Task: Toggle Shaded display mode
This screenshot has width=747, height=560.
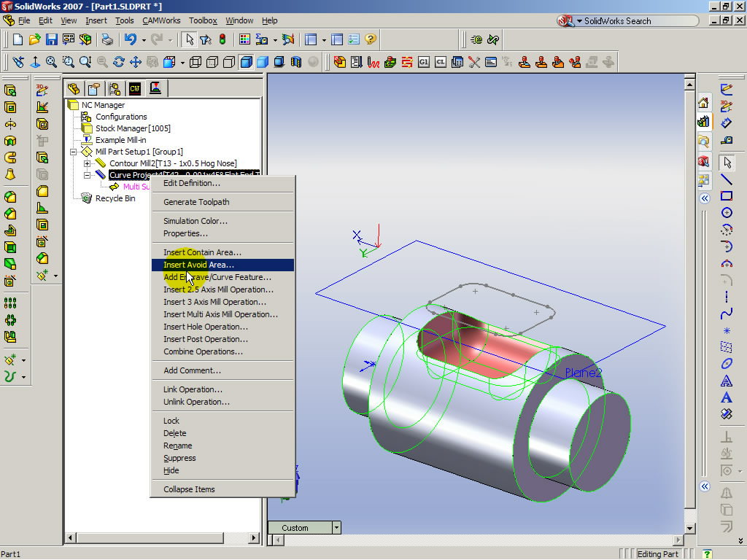Action: [x=263, y=62]
